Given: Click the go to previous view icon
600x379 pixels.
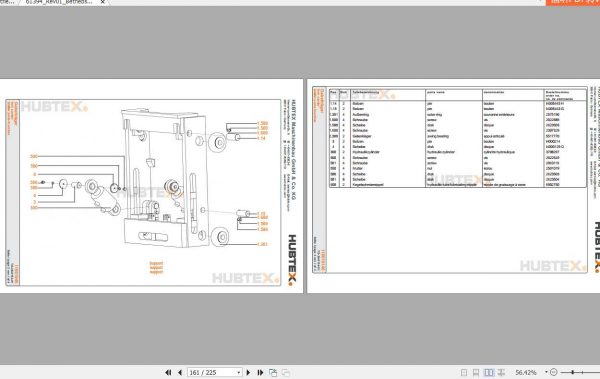Looking at the screenshot, I should click(273, 372).
